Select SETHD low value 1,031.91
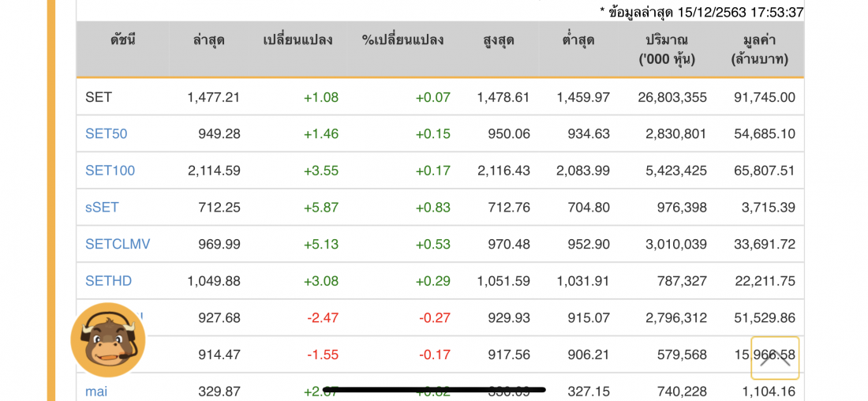Viewport: 868px width, 401px height. [583, 281]
